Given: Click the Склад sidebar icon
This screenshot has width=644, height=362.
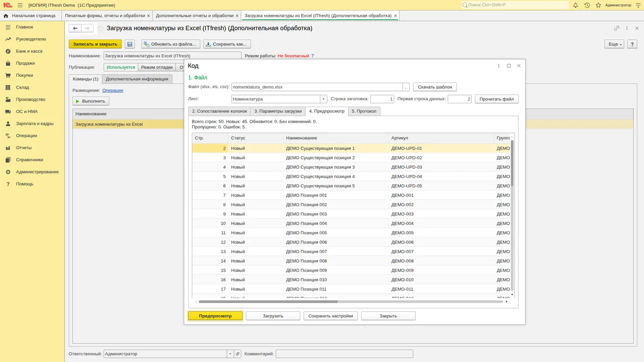Looking at the screenshot, I should [x=8, y=87].
